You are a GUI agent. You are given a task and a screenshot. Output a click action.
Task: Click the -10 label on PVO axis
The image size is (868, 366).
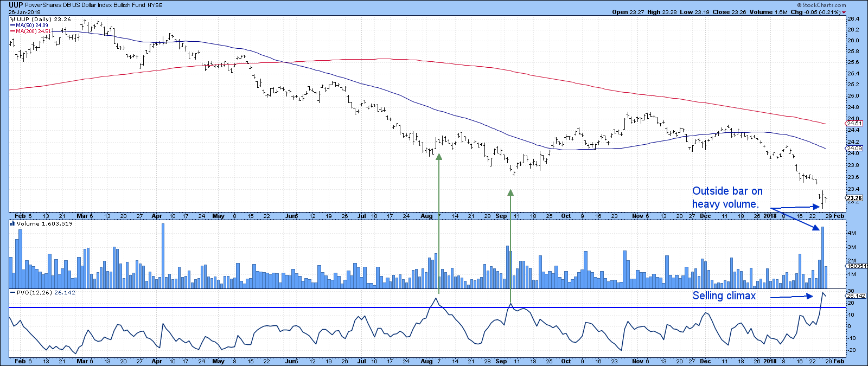pos(852,338)
